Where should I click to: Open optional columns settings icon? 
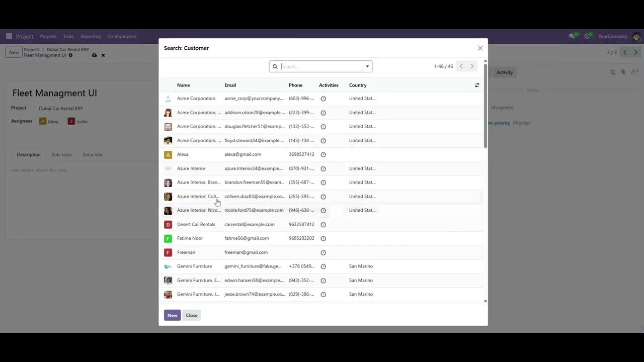(x=477, y=85)
